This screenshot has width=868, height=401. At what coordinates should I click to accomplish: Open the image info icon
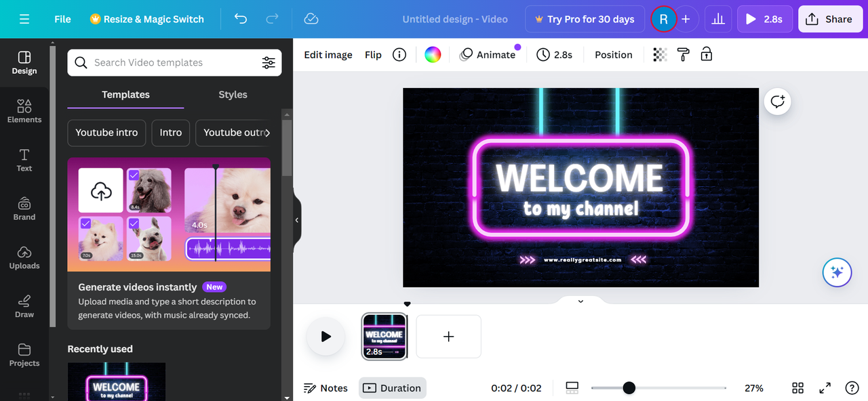point(399,55)
